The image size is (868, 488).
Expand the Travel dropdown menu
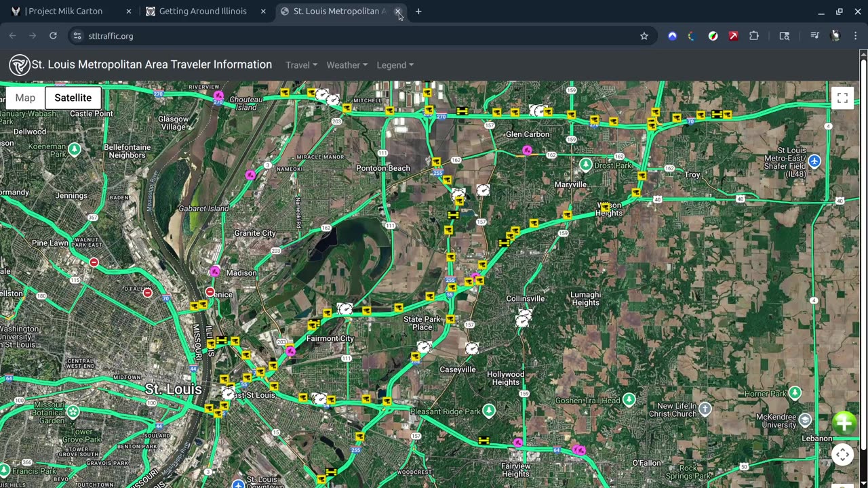click(x=301, y=65)
